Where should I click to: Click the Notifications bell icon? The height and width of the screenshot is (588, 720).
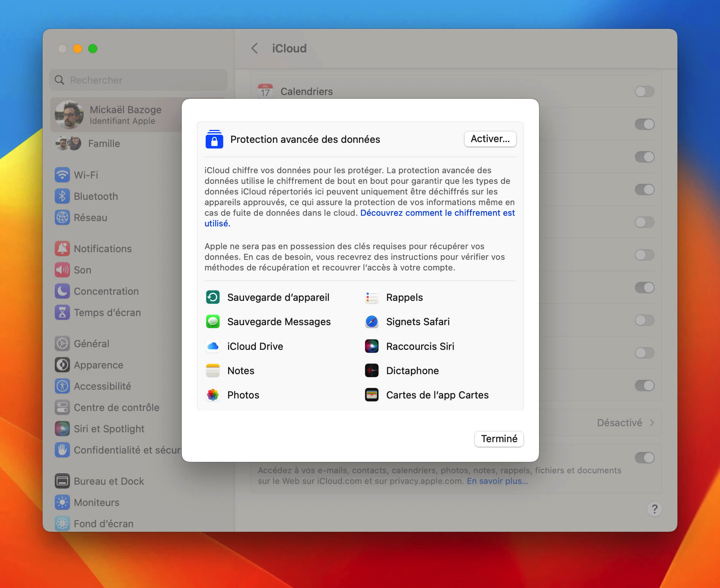tap(62, 248)
